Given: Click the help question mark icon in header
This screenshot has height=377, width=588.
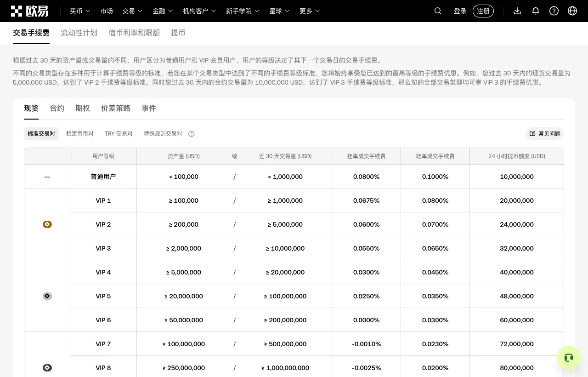Looking at the screenshot, I should tap(554, 11).
